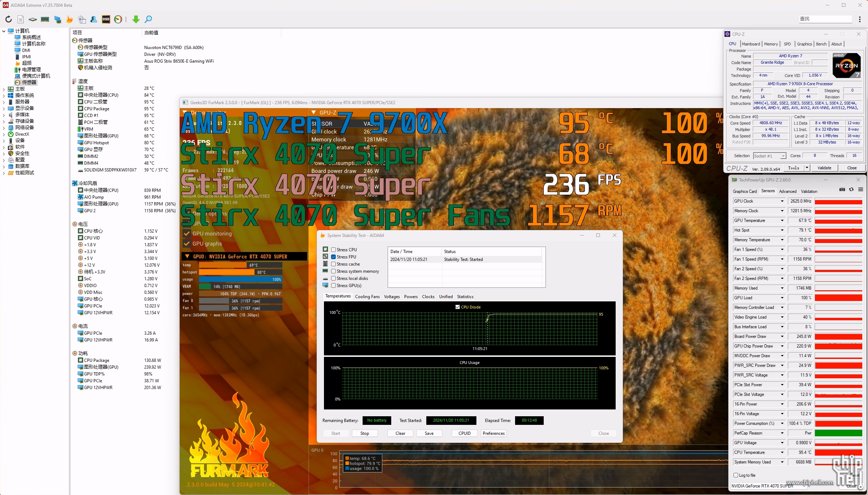
Task: Open Memory Used sensor dropdown in GPU-Z
Action: click(x=782, y=288)
